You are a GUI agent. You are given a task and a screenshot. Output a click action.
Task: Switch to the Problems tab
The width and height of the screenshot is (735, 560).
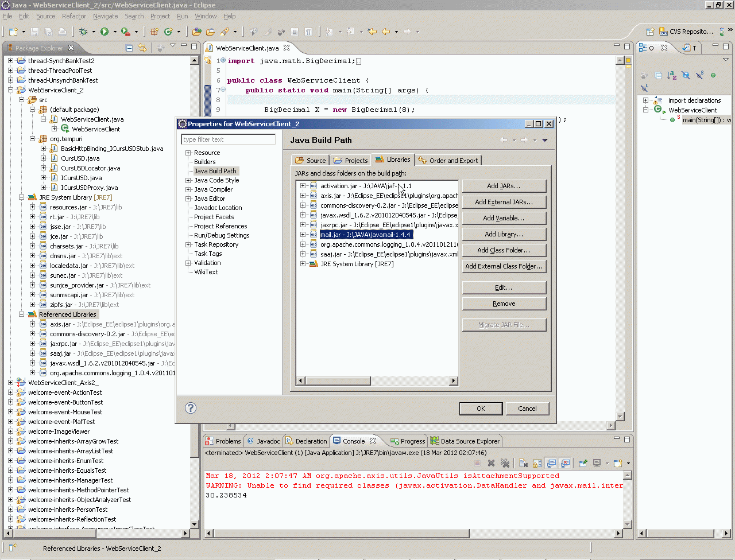click(x=223, y=441)
